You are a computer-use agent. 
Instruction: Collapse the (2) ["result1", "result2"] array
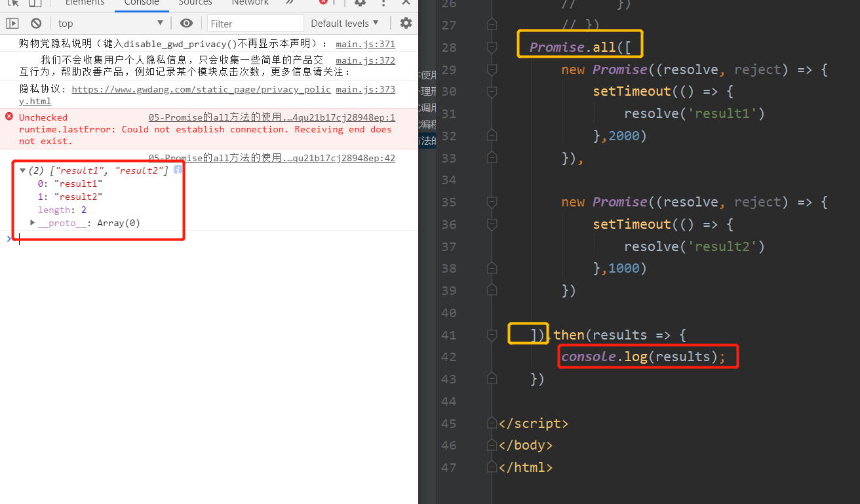(22, 170)
